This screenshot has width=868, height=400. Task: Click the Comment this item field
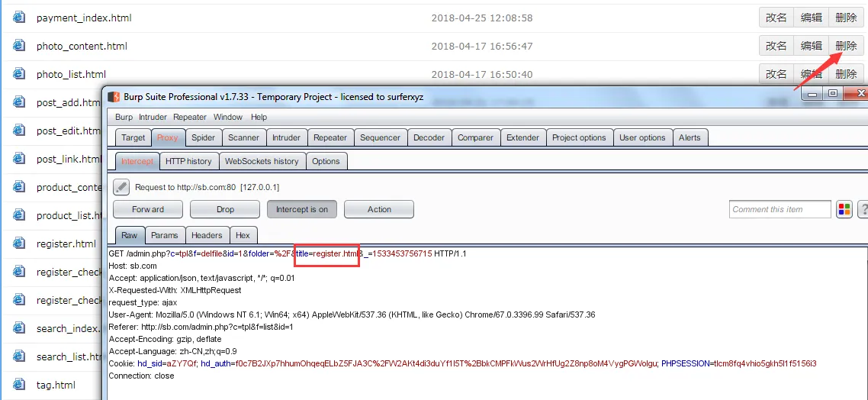click(x=780, y=209)
